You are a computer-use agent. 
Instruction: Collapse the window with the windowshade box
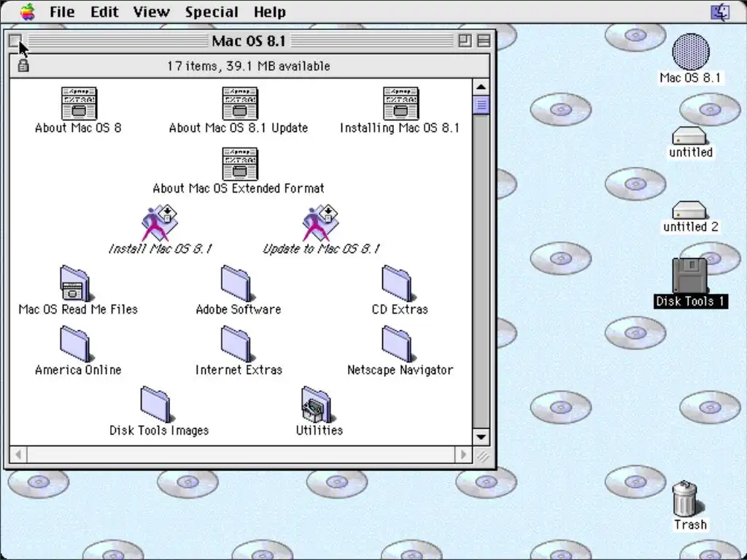tap(484, 41)
